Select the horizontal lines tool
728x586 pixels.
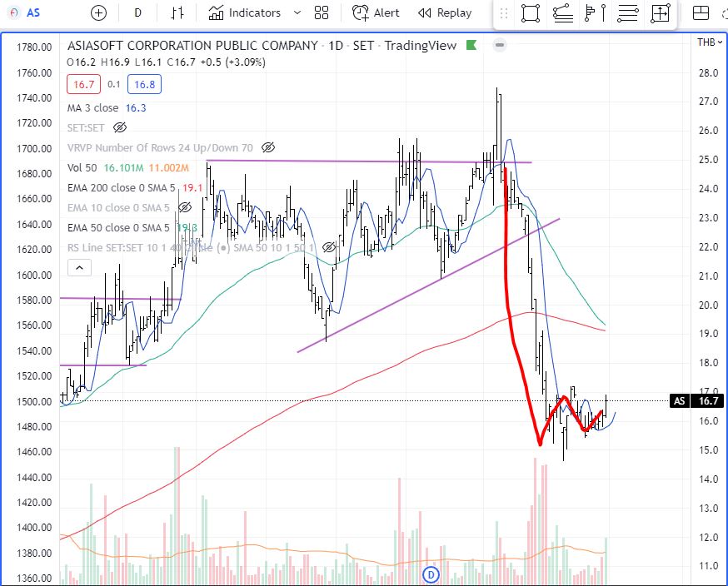coord(627,13)
